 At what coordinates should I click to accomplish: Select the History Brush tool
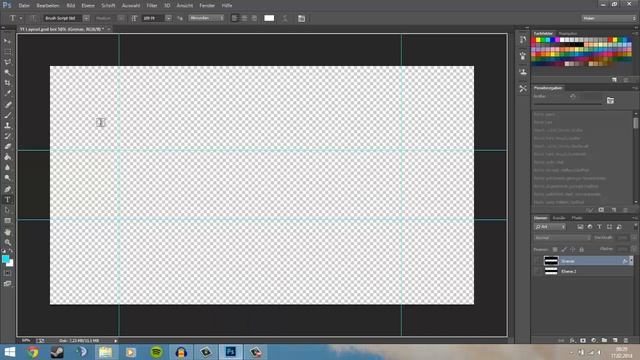[x=7, y=136]
